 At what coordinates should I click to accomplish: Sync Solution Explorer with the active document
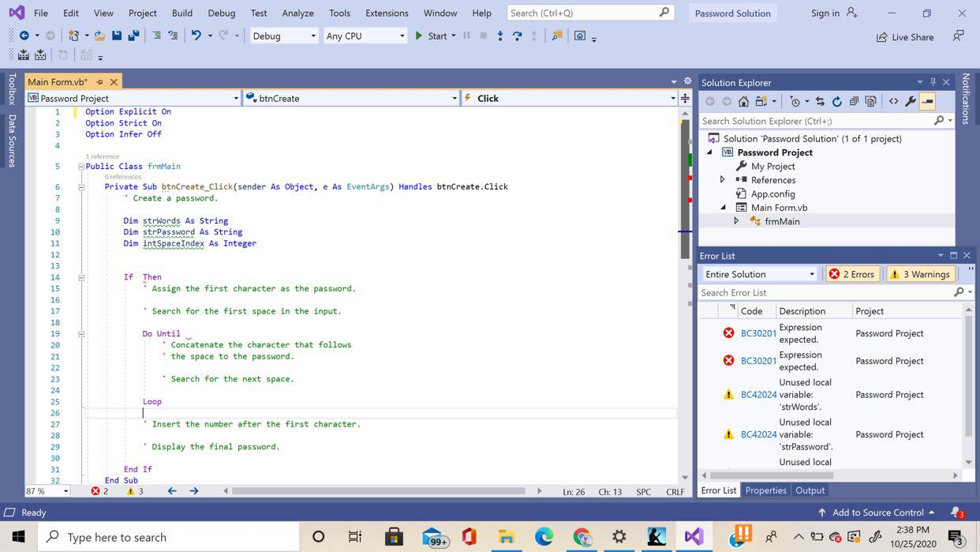click(821, 102)
